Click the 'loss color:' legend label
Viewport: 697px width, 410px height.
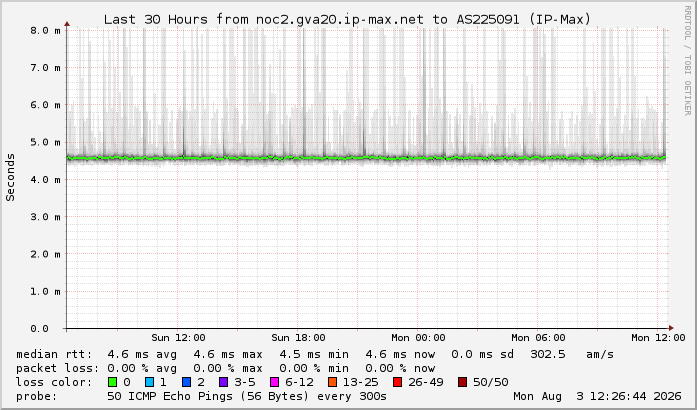pyautogui.click(x=54, y=382)
